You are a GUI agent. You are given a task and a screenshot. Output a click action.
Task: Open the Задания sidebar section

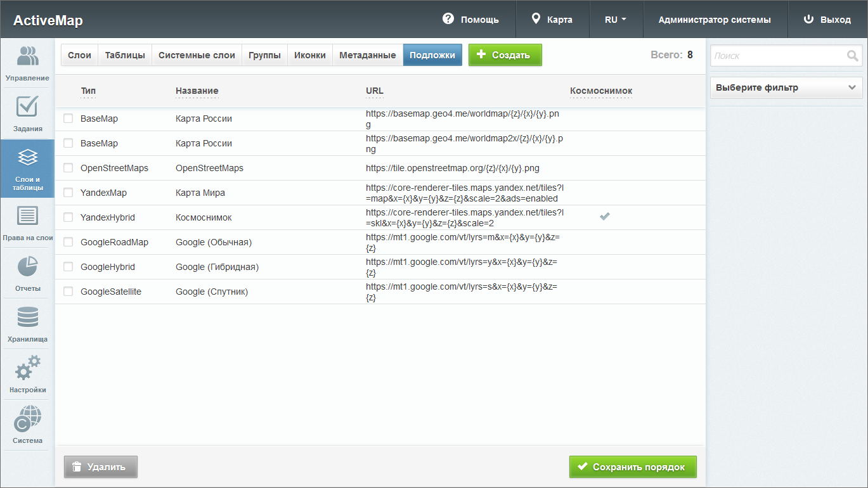pyautogui.click(x=27, y=114)
